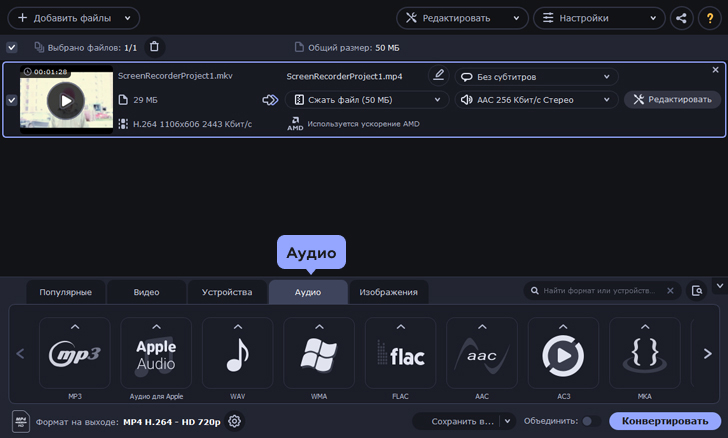Open the Без субтитров subtitles dropdown

coord(536,76)
